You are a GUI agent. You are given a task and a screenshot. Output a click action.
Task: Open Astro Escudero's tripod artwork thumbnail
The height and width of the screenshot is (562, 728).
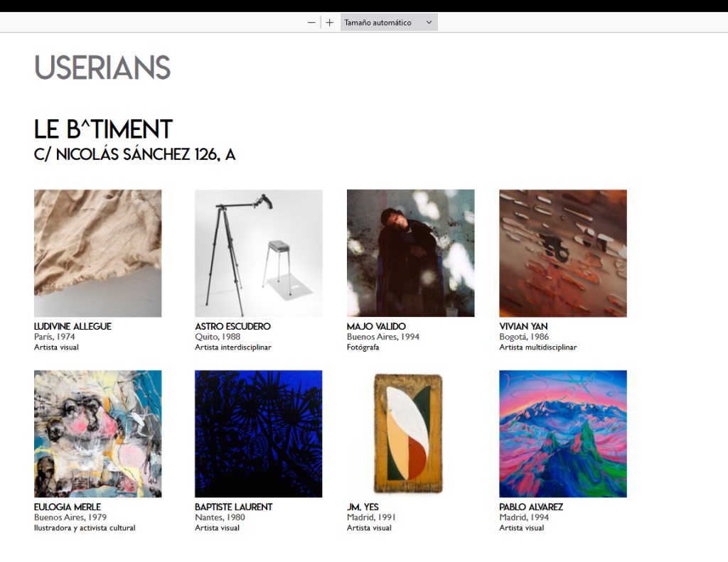(x=259, y=254)
